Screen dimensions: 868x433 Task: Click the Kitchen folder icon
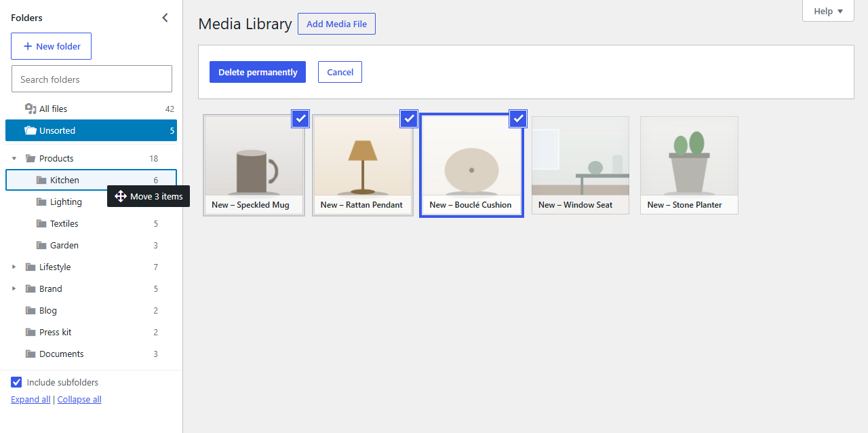[x=41, y=180]
